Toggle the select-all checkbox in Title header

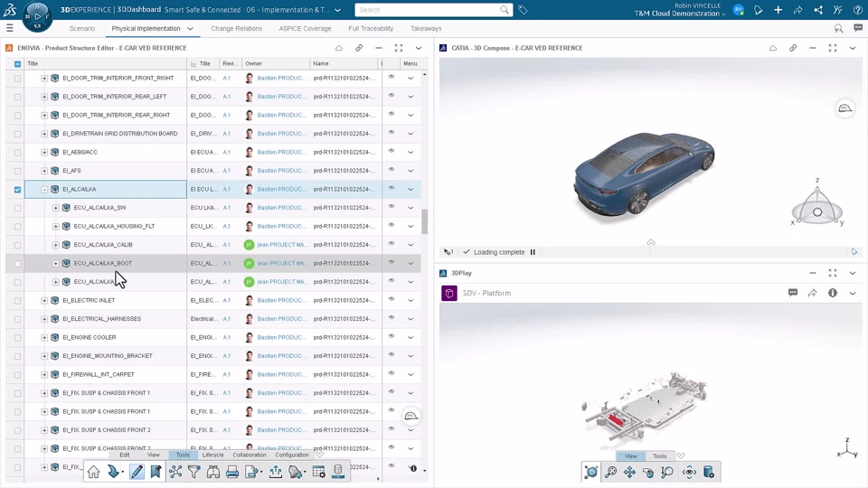(18, 63)
